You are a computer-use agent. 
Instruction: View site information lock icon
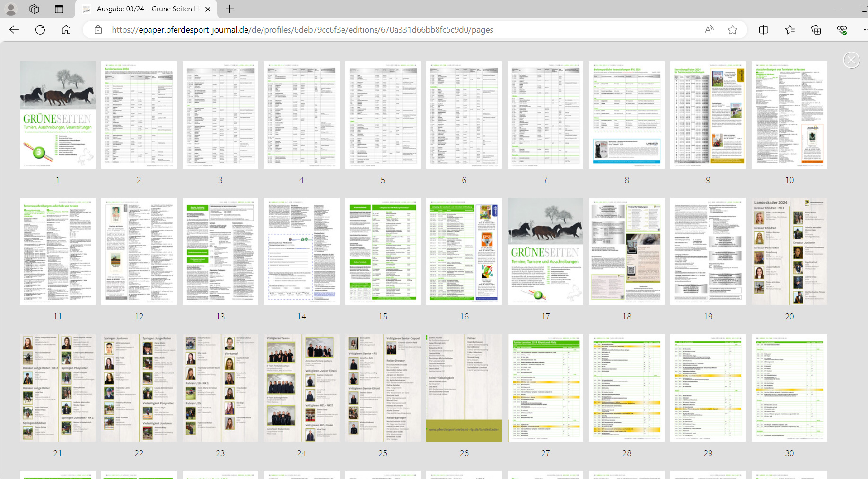(98, 30)
